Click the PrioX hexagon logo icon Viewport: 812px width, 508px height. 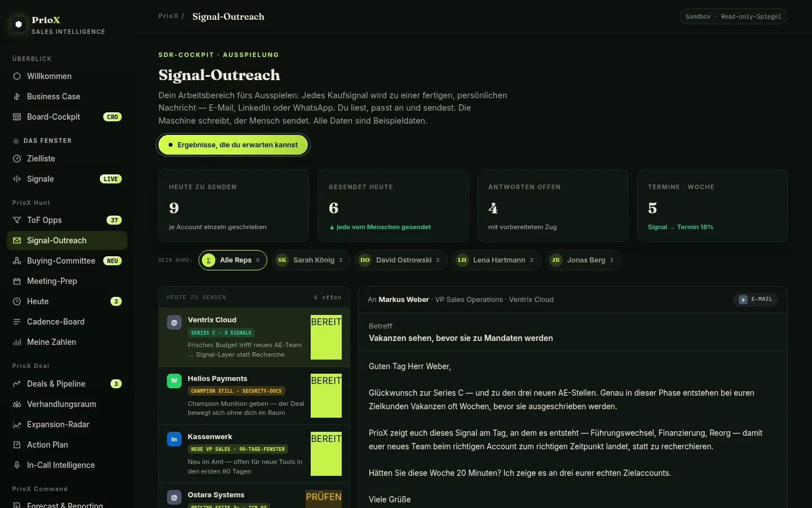(x=19, y=24)
